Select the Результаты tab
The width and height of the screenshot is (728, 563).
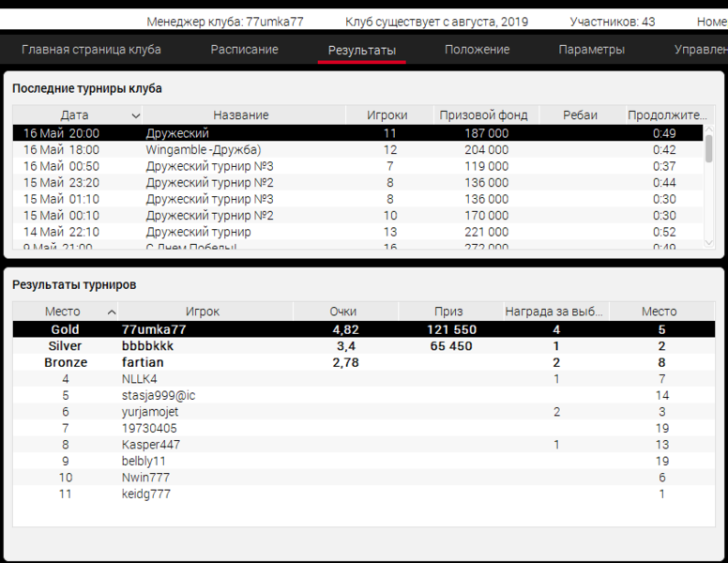click(361, 51)
